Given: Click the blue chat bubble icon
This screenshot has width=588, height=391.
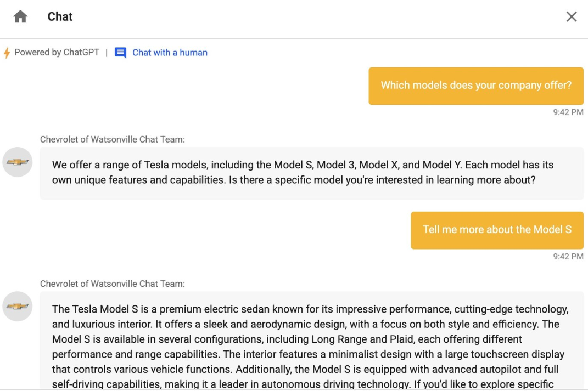Looking at the screenshot, I should pyautogui.click(x=120, y=53).
